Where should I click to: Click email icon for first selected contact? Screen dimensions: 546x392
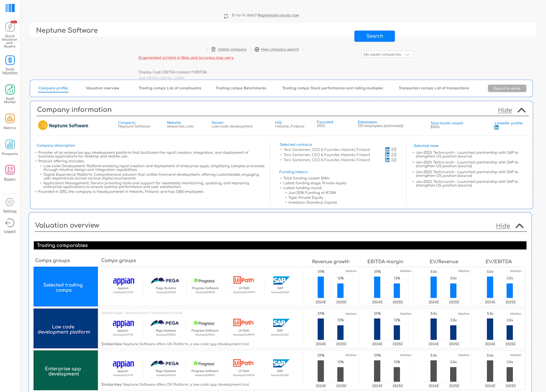(394, 149)
